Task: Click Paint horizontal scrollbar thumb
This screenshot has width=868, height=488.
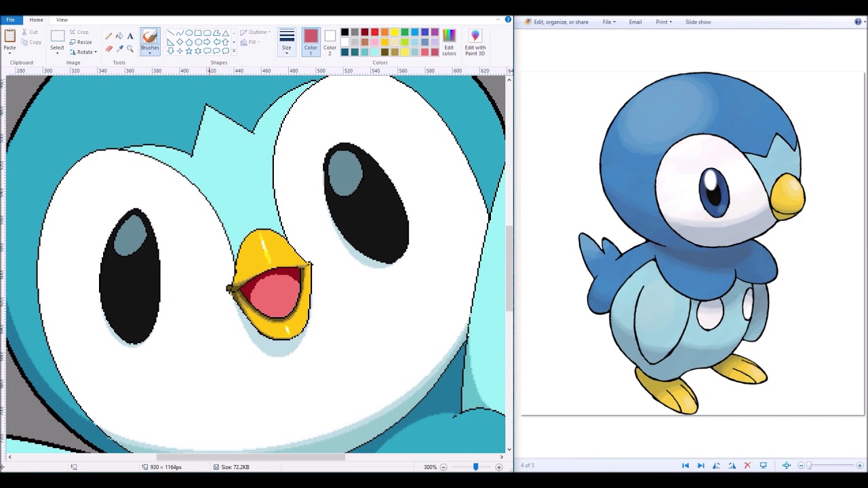Action: coord(251,457)
